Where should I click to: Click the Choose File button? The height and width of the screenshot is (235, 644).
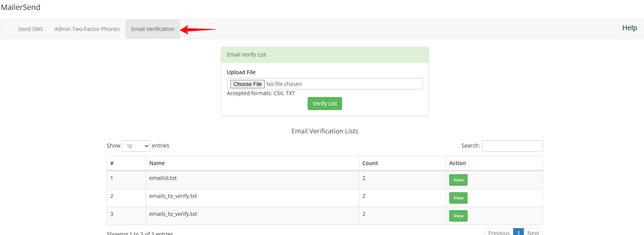coord(248,84)
